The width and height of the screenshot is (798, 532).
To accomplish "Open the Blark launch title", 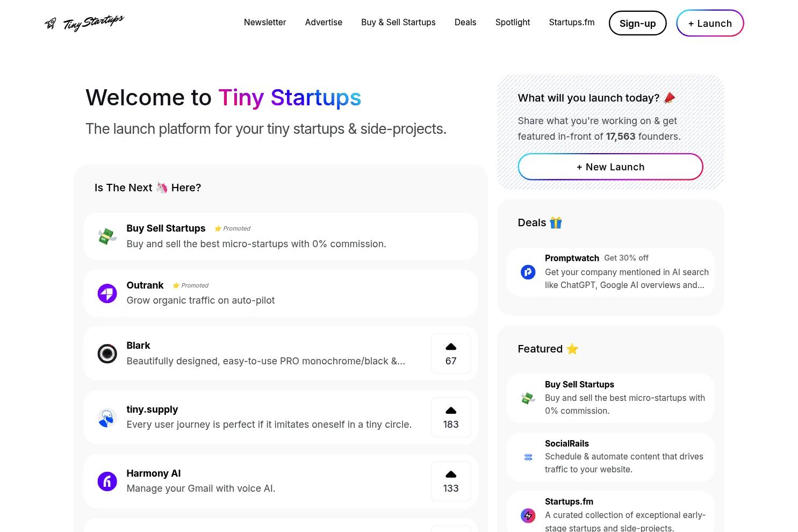I will click(138, 346).
